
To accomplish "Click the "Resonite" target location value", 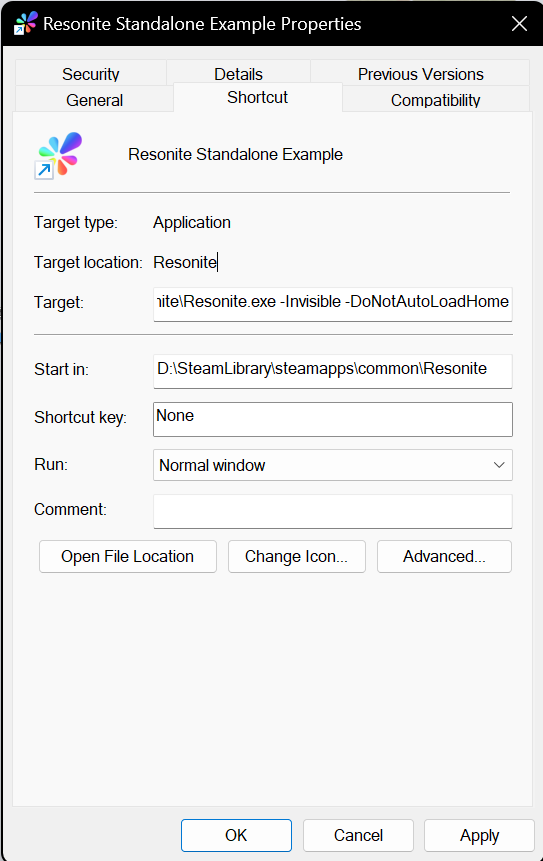I will click(185, 262).
